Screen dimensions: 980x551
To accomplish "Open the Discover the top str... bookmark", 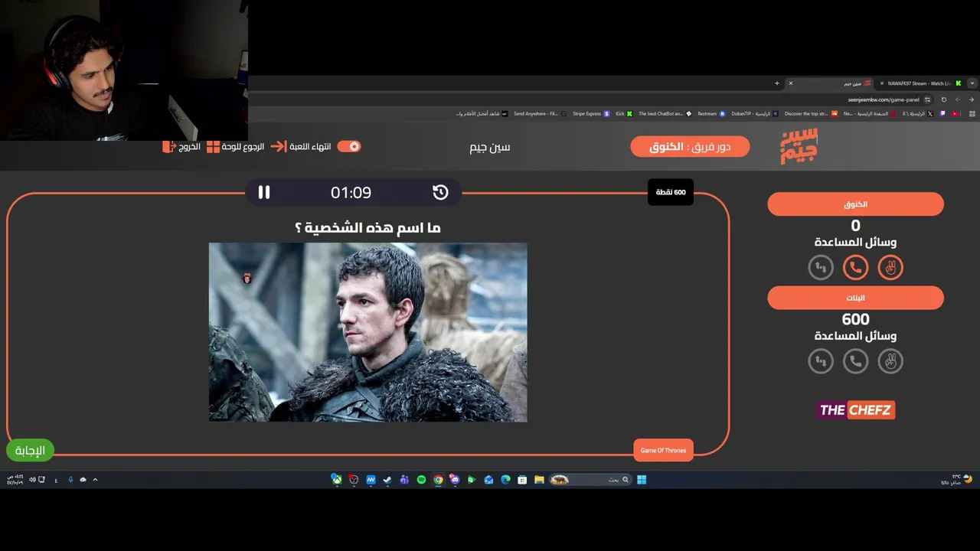I will pos(811,114).
